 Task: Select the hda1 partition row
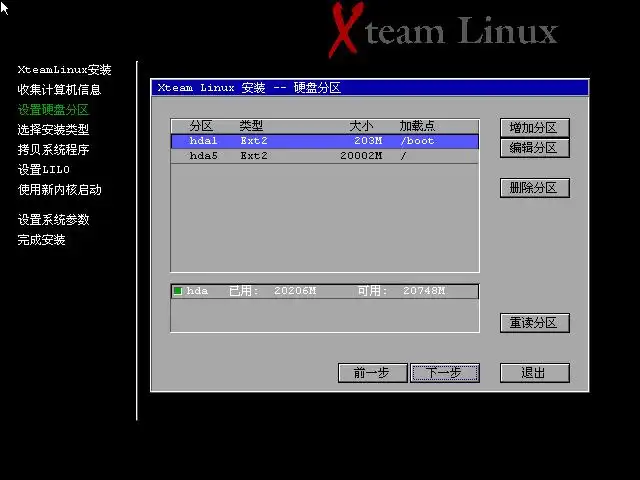pos(324,141)
